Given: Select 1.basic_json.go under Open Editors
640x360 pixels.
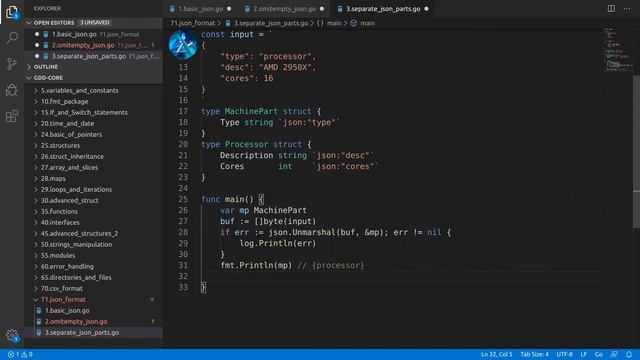Looking at the screenshot, I should [93, 34].
